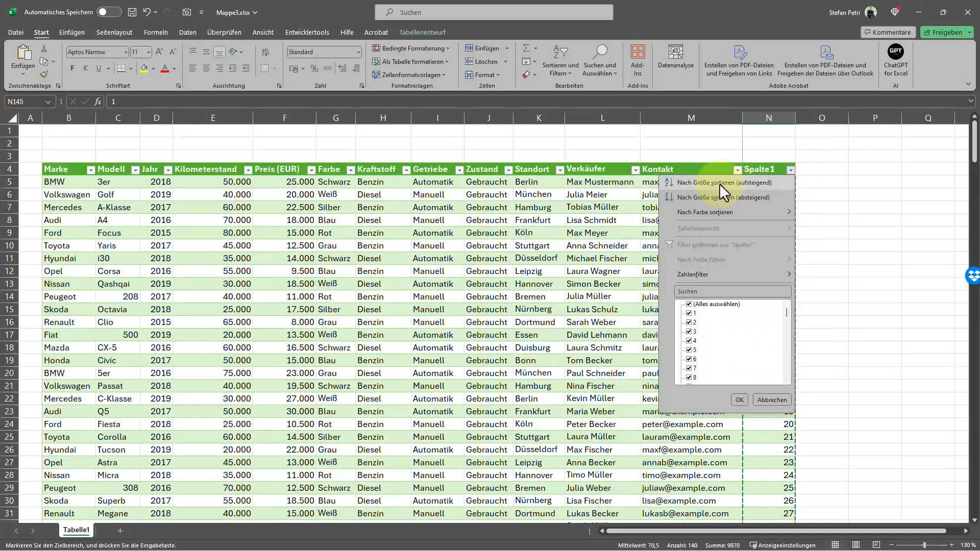Click the filter menu Suchen field
Image resolution: width=980 pixels, height=551 pixels.
coord(732,291)
